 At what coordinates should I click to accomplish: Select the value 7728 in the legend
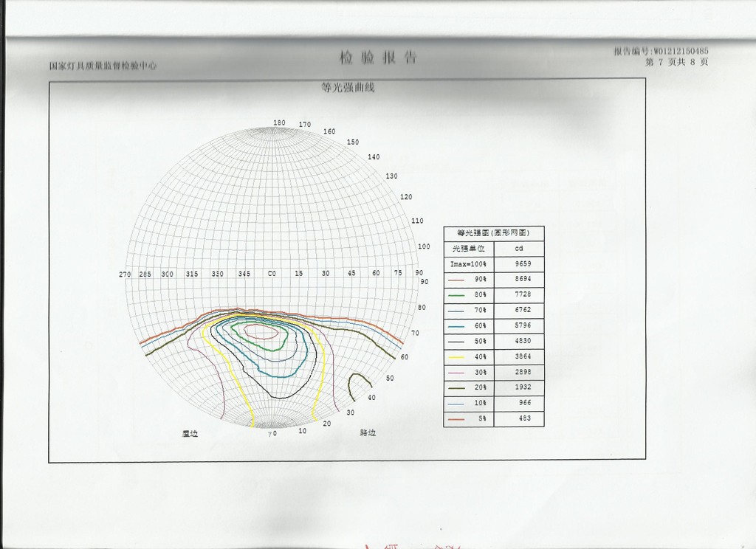pos(523,294)
